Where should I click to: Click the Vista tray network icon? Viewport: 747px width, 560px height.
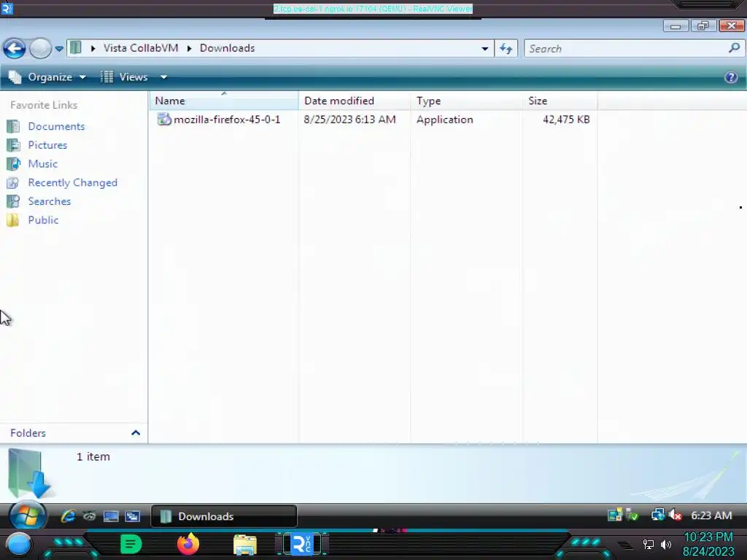[658, 516]
